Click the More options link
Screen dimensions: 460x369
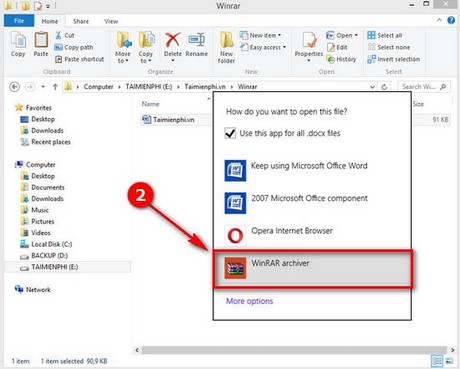pyautogui.click(x=249, y=301)
